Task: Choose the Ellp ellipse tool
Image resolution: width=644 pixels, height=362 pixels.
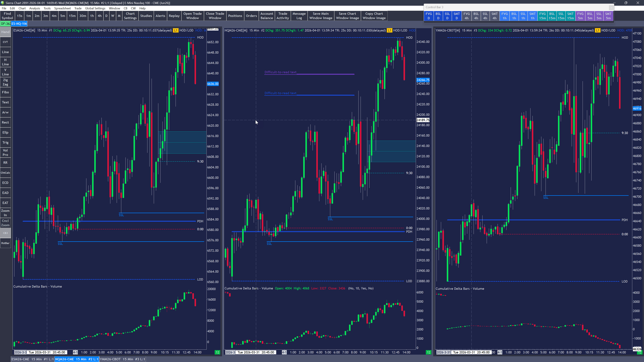Action: 5,132
